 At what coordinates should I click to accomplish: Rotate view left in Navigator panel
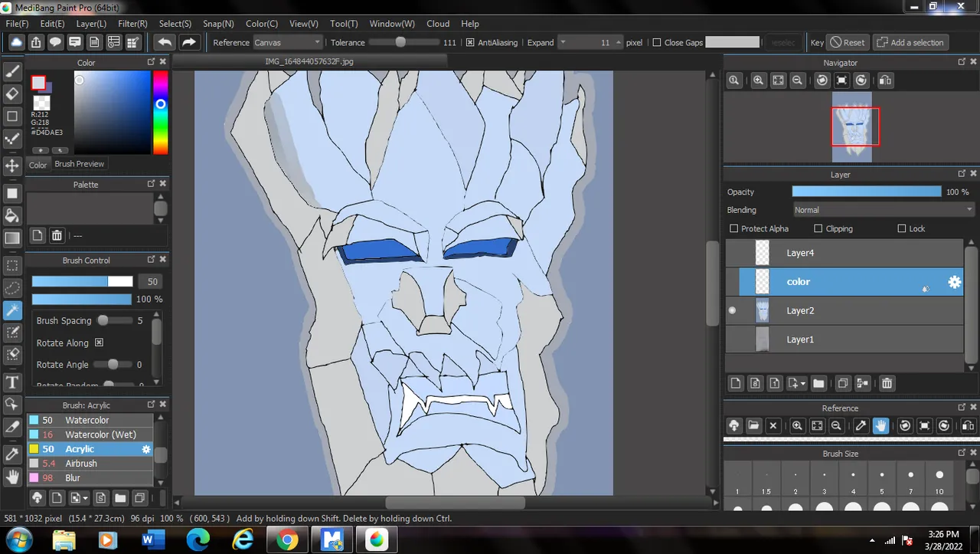[x=822, y=80]
